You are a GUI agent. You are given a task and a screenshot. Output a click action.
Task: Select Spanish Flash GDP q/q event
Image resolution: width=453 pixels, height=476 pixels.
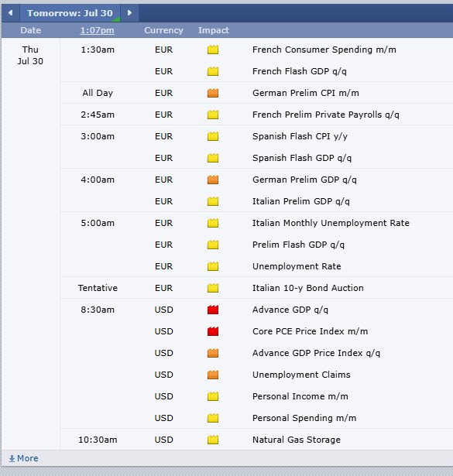[302, 158]
